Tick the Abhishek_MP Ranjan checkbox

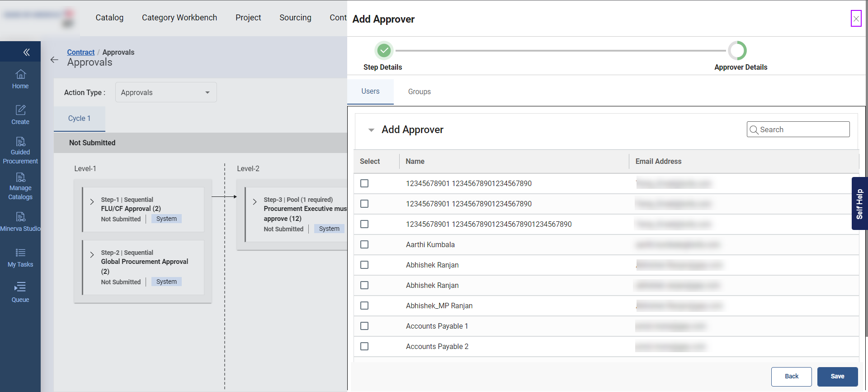[364, 306]
